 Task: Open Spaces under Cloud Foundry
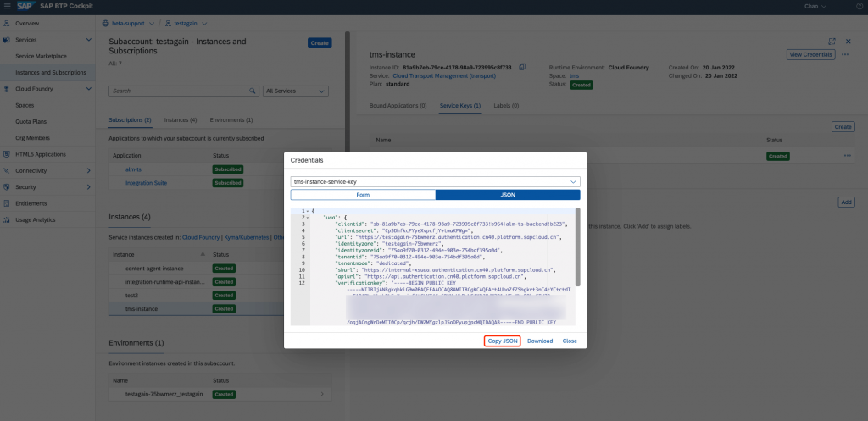click(x=25, y=105)
